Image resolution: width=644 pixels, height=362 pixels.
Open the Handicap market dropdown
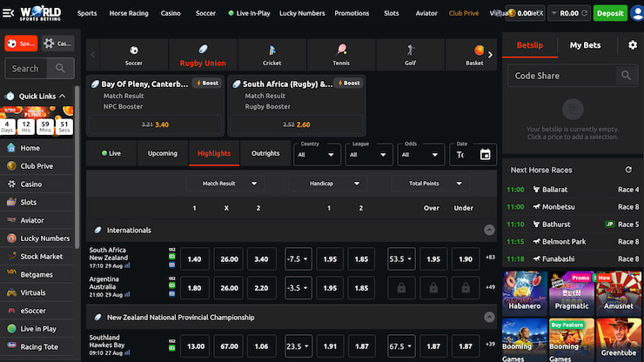coord(328,184)
